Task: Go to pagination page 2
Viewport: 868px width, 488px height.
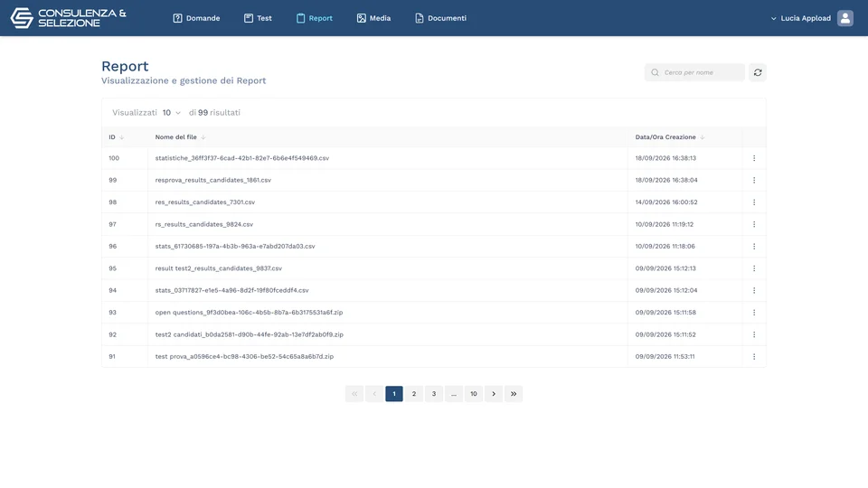Action: point(414,394)
